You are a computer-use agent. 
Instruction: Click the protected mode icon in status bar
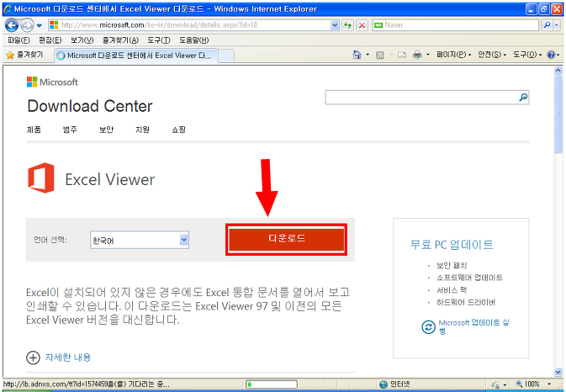496,384
